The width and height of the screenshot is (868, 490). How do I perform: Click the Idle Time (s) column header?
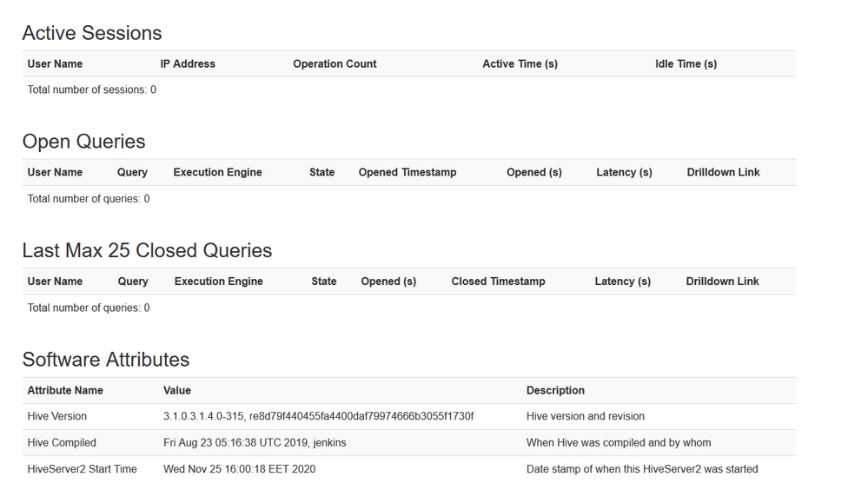click(x=686, y=63)
